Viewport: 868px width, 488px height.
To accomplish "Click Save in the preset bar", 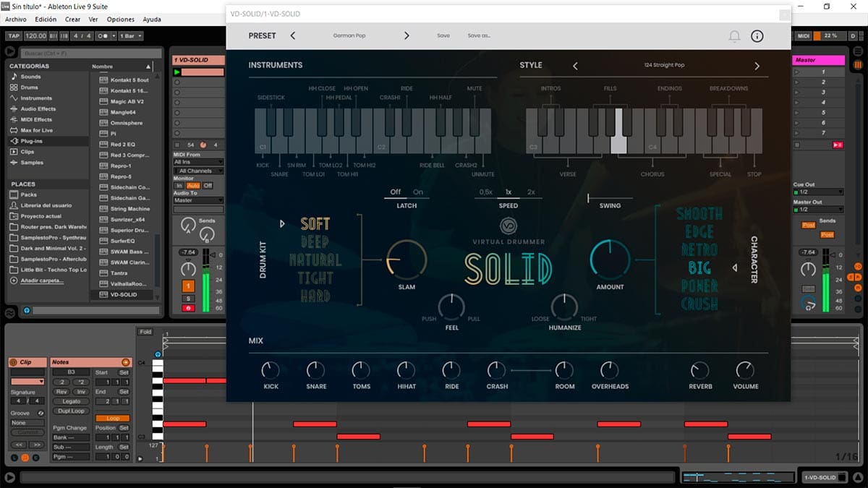I will (443, 35).
